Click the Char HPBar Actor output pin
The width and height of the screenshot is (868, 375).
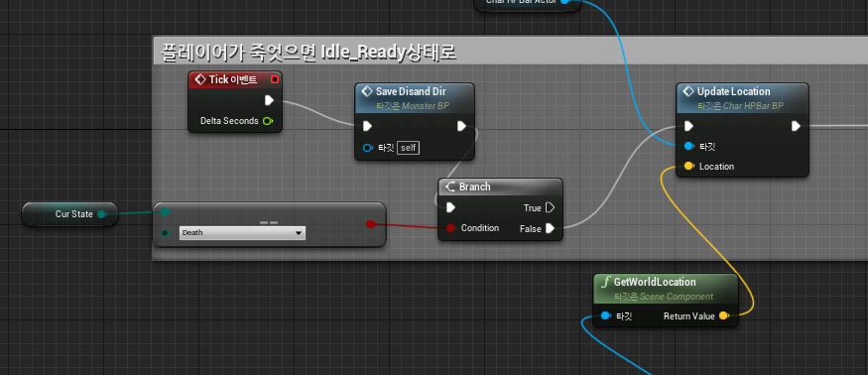[x=565, y=2]
